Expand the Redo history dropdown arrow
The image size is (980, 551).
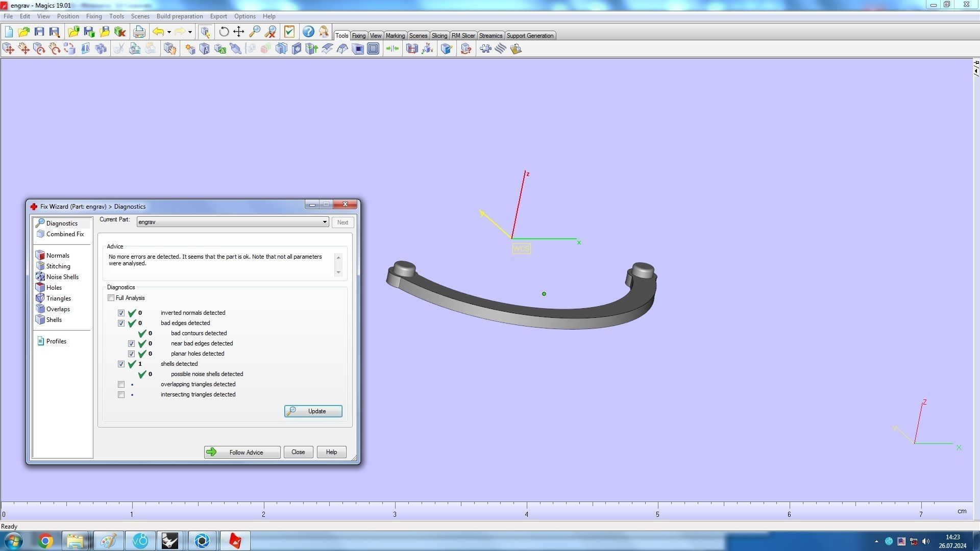(x=190, y=32)
